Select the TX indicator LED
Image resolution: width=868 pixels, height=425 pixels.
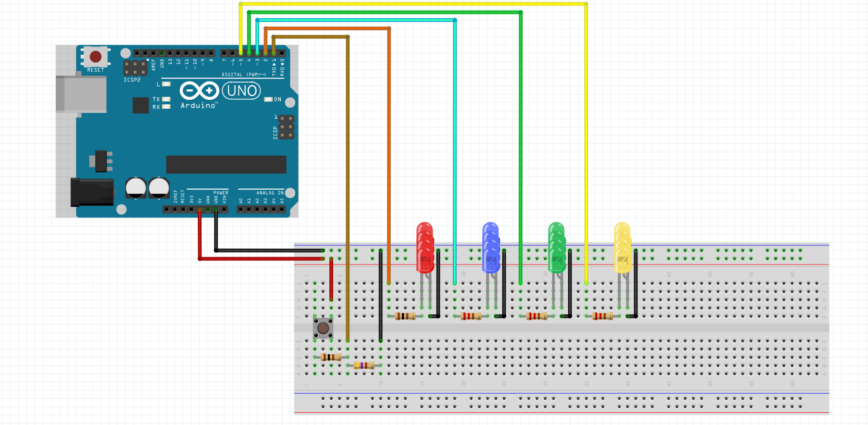pyautogui.click(x=166, y=99)
